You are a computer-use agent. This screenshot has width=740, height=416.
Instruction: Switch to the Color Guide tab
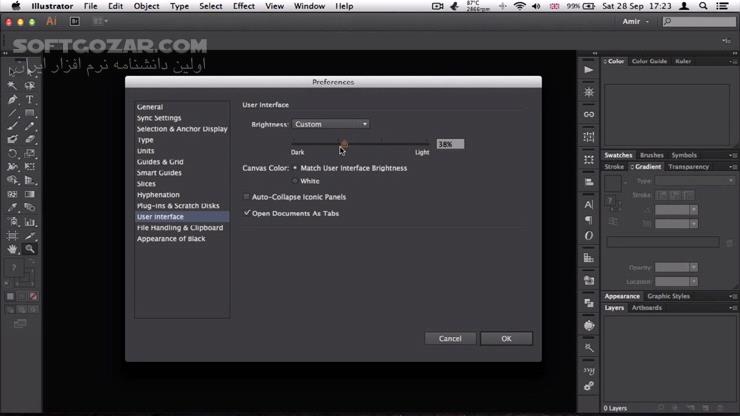(649, 61)
